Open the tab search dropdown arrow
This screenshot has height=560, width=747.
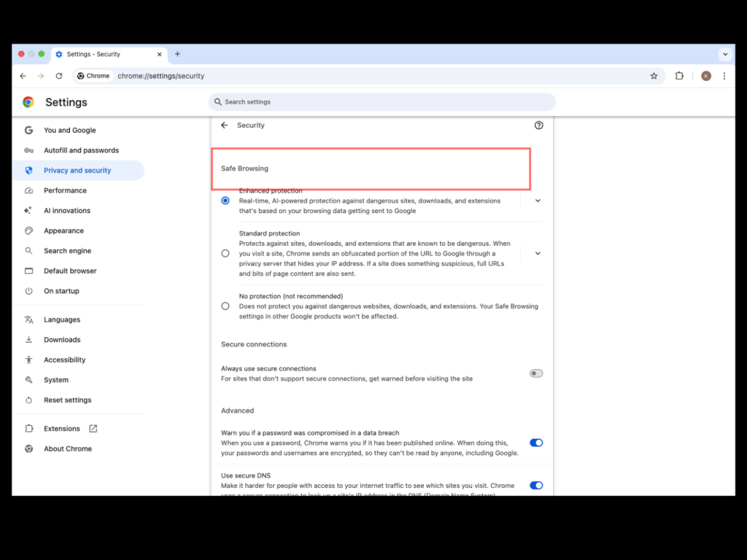(x=724, y=54)
